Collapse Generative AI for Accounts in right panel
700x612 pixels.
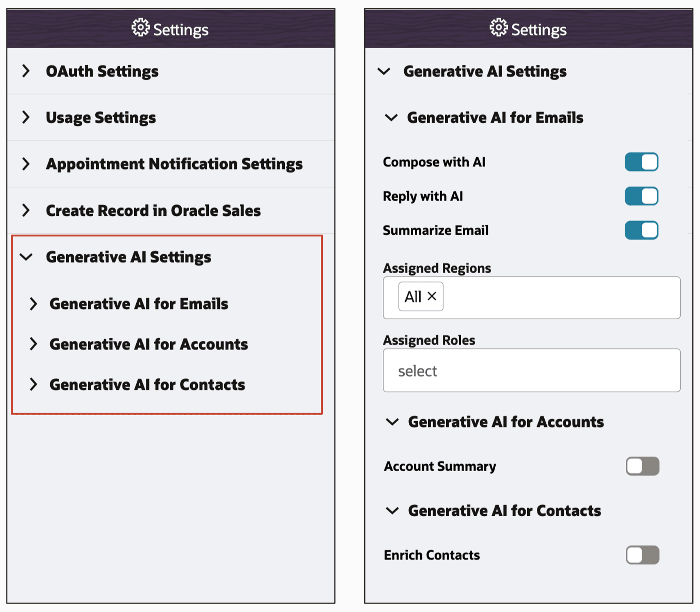pos(392,422)
